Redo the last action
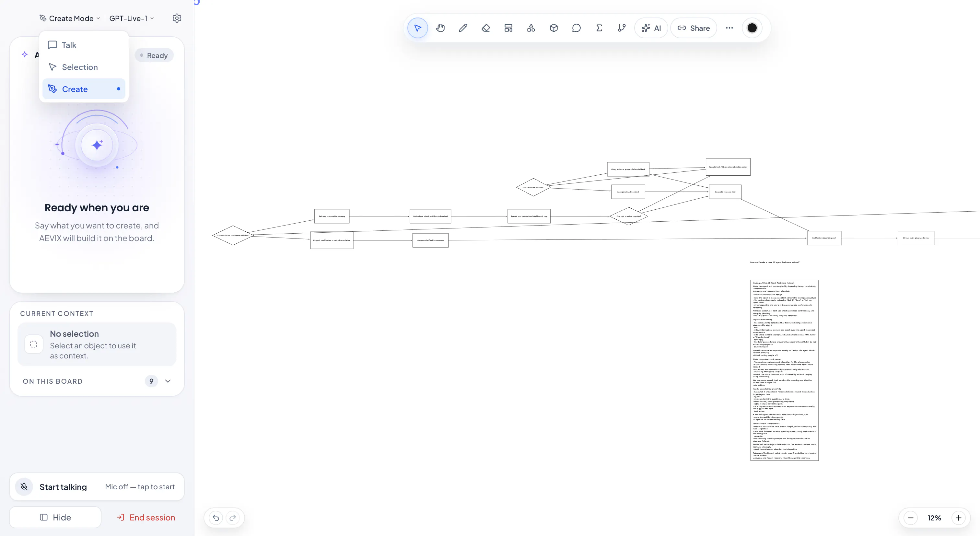Screen dimensions: 980x536 [x=233, y=518]
